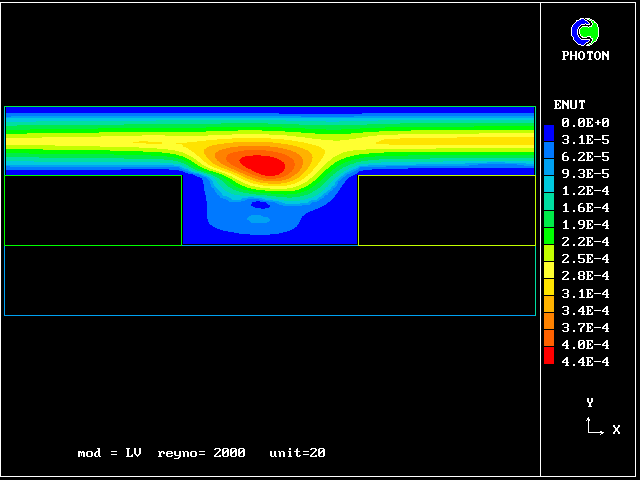Click the PHOTON text label
Image resolution: width=640 pixels, height=480 pixels.
click(585, 56)
